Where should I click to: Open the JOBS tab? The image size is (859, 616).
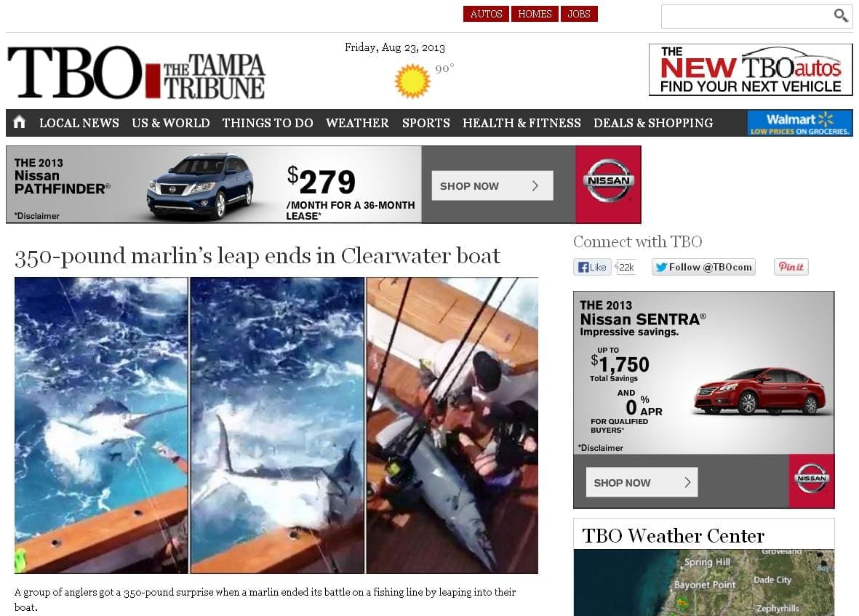pos(579,14)
